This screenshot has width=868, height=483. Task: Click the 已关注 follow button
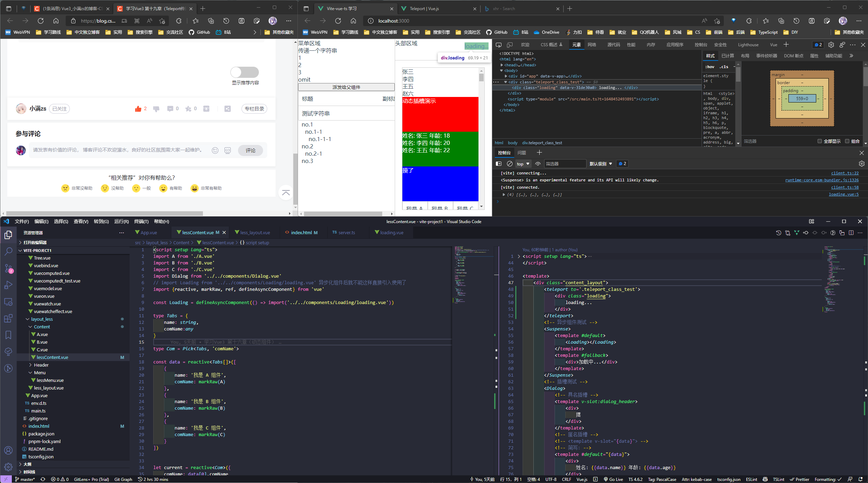pos(59,109)
